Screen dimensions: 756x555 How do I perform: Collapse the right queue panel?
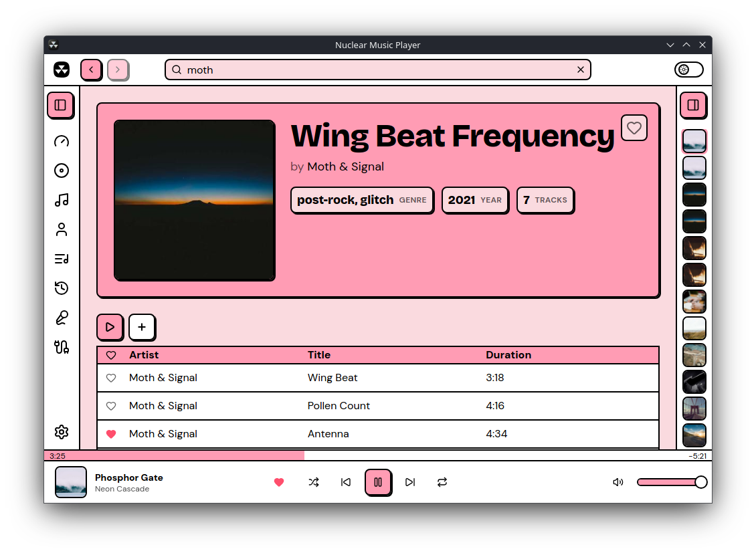pyautogui.click(x=693, y=105)
